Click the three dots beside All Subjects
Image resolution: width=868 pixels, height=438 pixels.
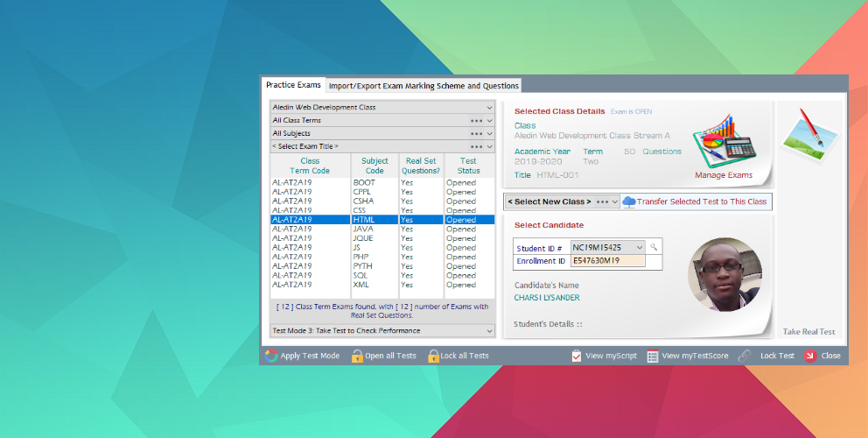tap(476, 134)
